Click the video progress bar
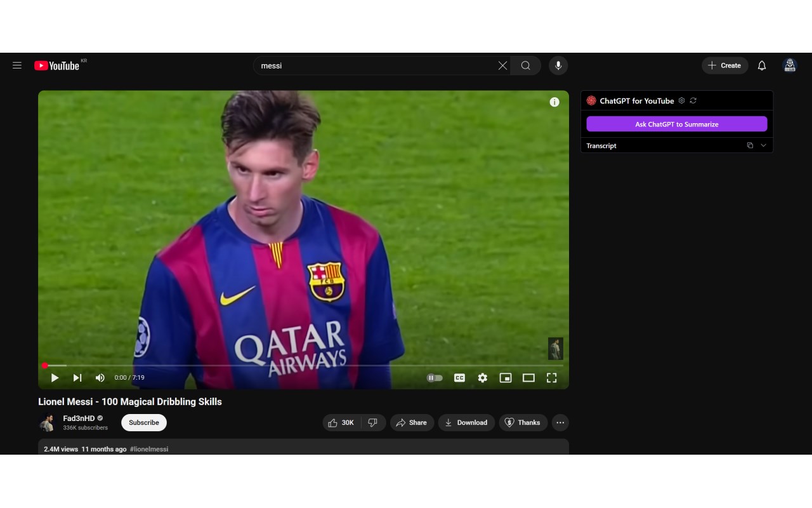812x508 pixels. (303, 365)
